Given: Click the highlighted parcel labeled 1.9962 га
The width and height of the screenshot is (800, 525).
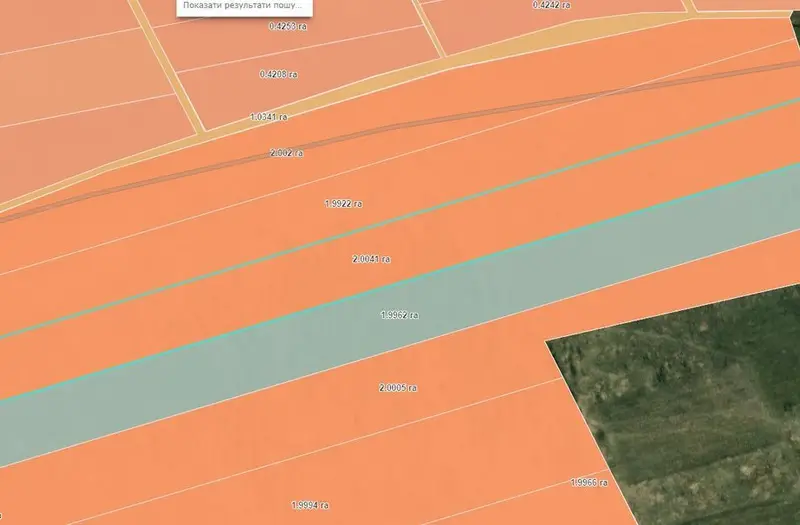Looking at the screenshot, I should [x=400, y=315].
